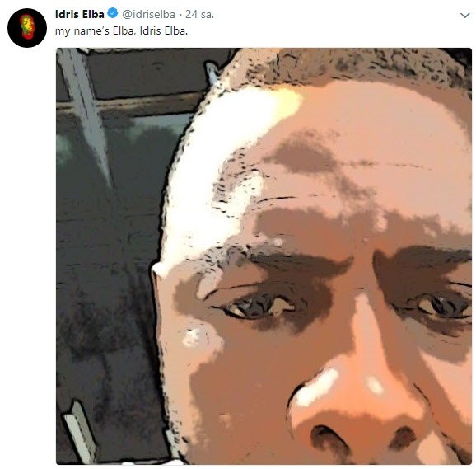Click the forehead area of the attached picture
The width and height of the screenshot is (476, 469).
(349, 152)
